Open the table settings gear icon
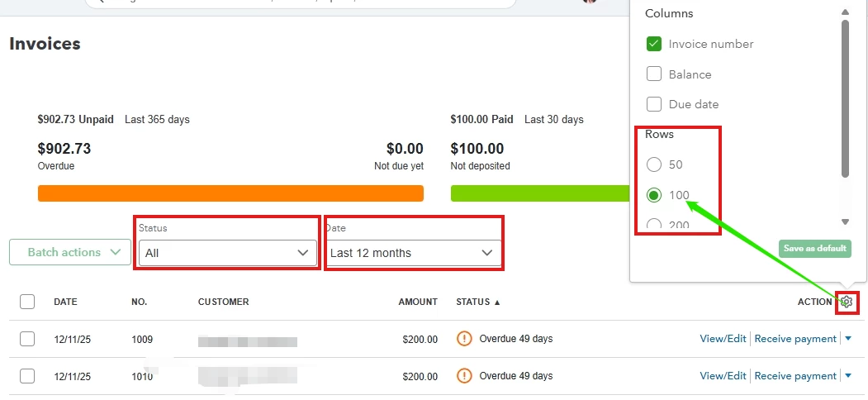868x400 pixels. (847, 302)
